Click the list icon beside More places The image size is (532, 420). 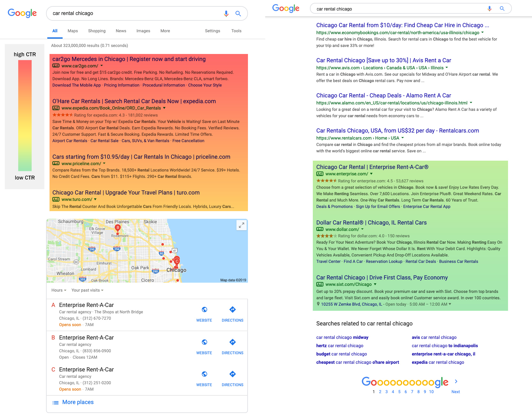56,402
